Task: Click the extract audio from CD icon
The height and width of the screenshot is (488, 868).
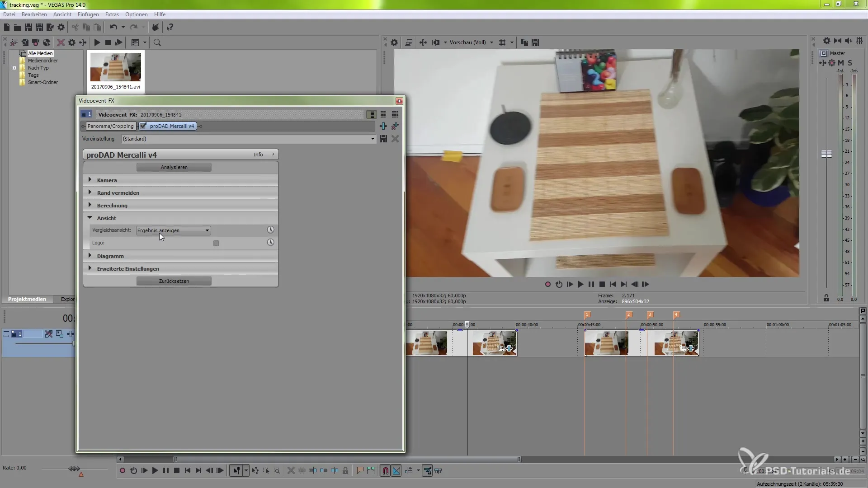Action: point(47,42)
